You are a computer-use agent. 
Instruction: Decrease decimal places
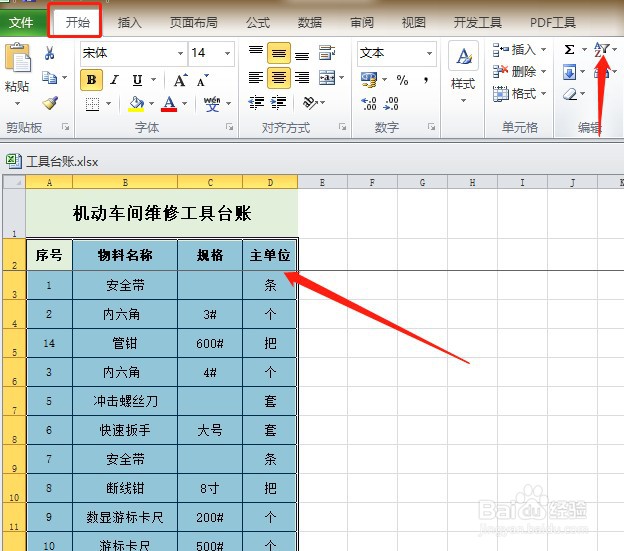click(x=391, y=103)
